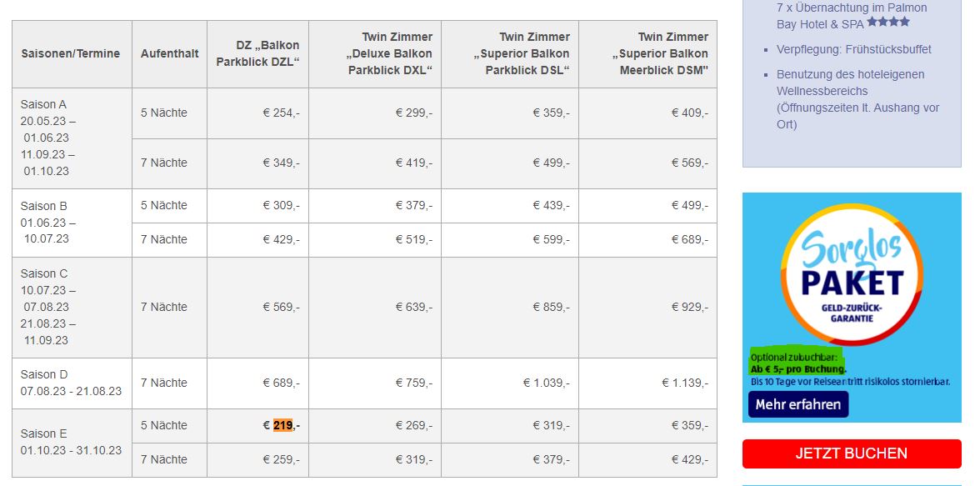Screen dimensions: 980x486
Task: Click the Optional zubuchbar highlighted text
Action: coord(797,357)
